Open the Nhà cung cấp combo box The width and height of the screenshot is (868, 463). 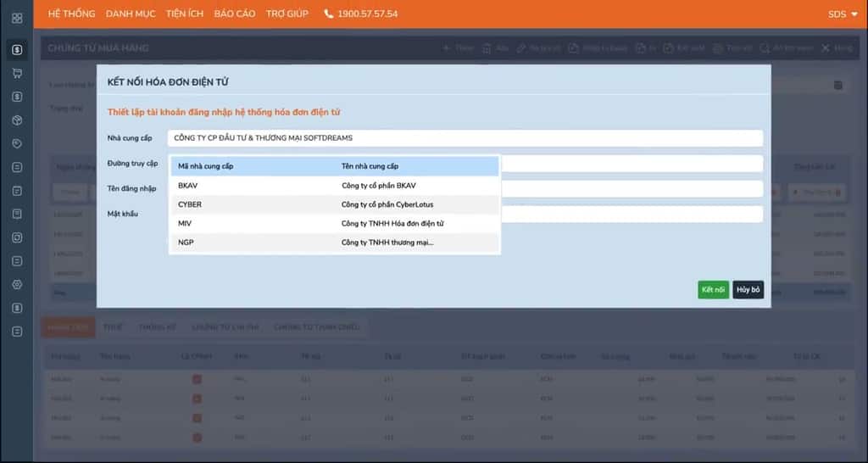click(x=465, y=138)
